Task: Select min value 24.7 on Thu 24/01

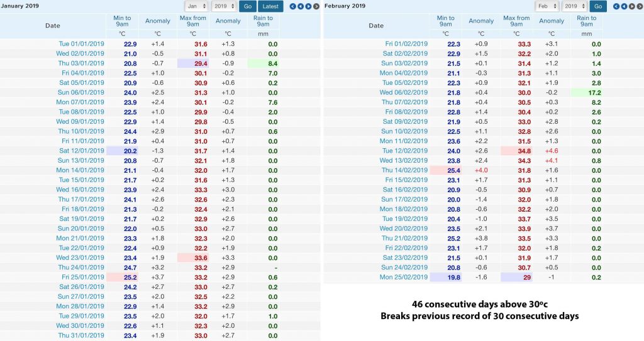Action: click(x=130, y=268)
